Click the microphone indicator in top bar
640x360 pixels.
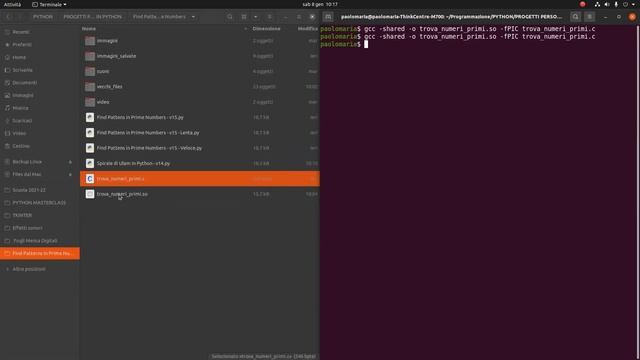pos(616,4)
